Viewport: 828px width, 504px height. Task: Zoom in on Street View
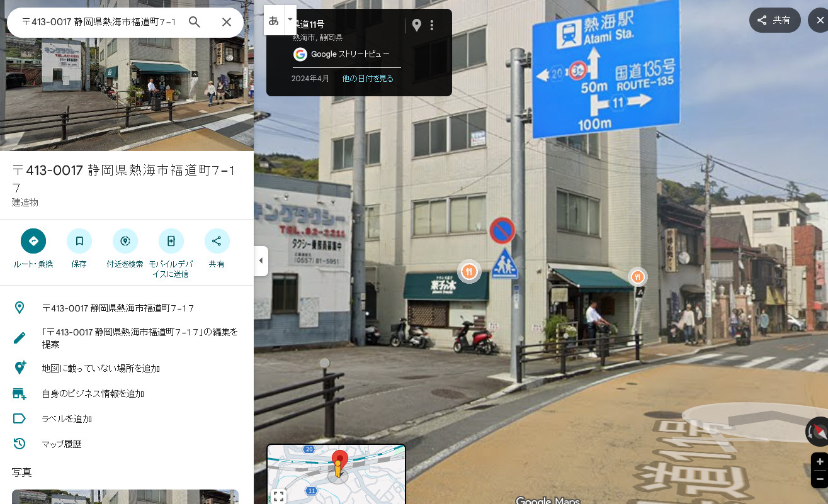(819, 461)
